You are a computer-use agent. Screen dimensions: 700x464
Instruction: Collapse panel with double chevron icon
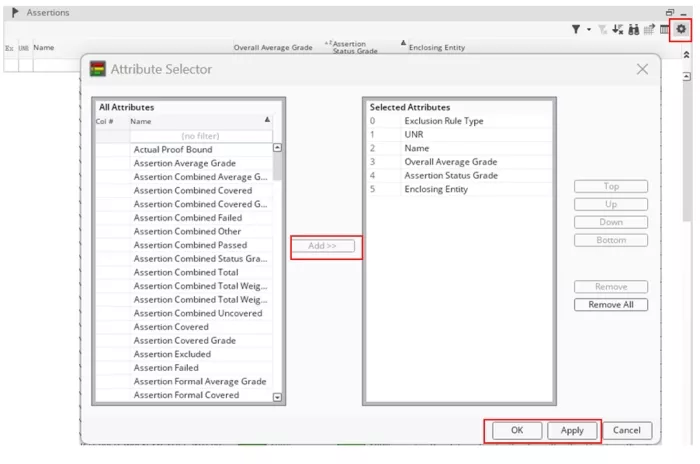coord(686,54)
